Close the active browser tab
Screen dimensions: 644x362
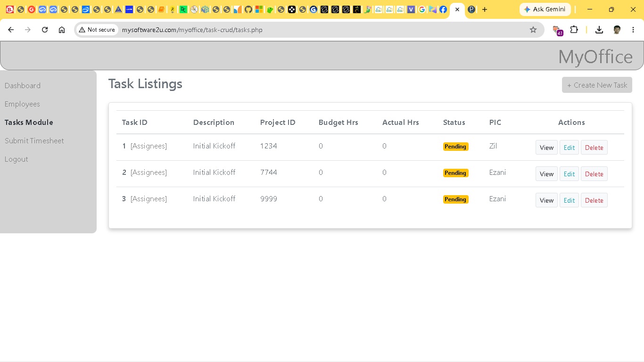457,9
